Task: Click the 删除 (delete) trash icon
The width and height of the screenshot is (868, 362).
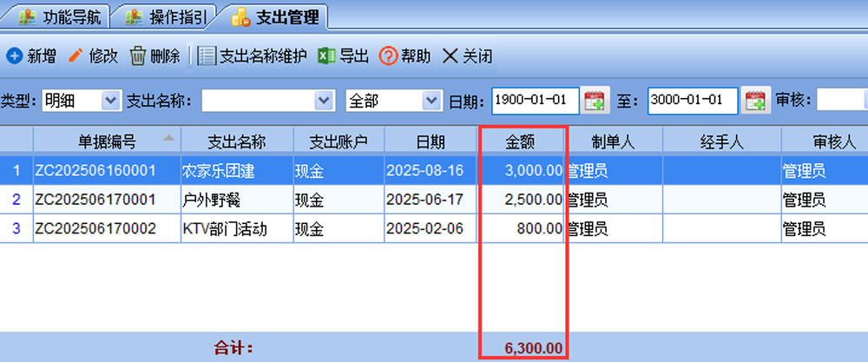Action: coord(138,56)
